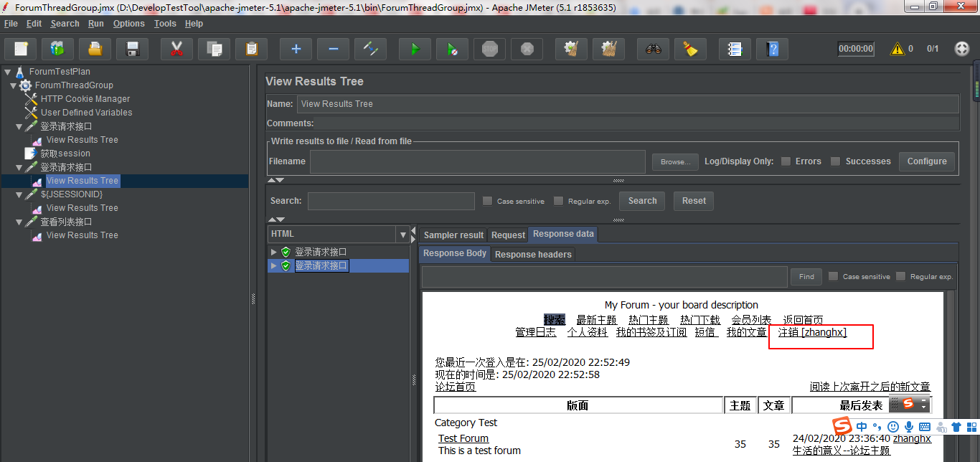
Task: Collapse the ${JSESSIONID} sampler node
Action: [19, 194]
